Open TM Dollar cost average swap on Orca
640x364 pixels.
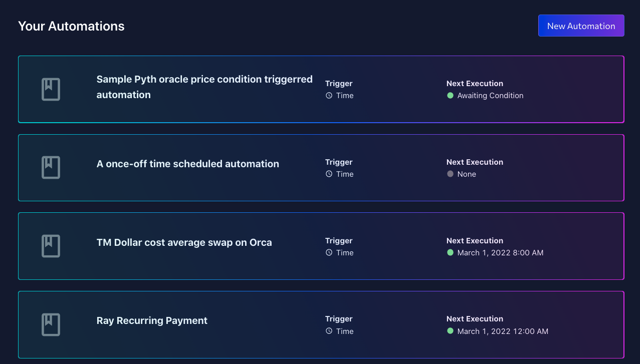point(184,243)
